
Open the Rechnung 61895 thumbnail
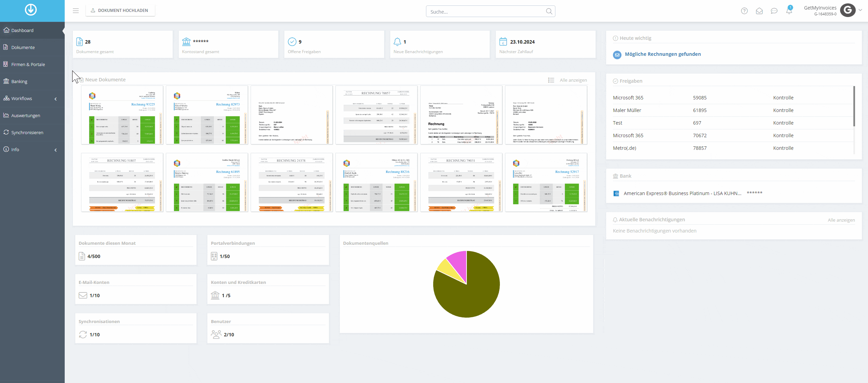[x=207, y=182]
